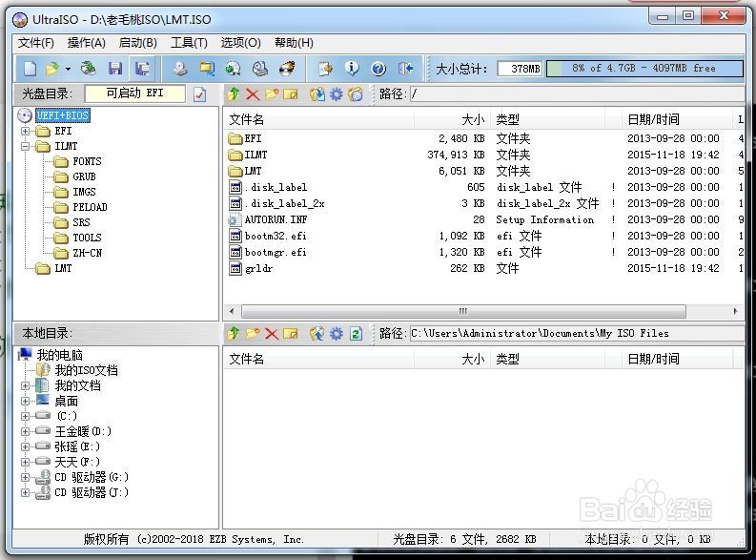Sort disc list by 日期/时间 column header
The image size is (756, 560).
pyautogui.click(x=677, y=119)
